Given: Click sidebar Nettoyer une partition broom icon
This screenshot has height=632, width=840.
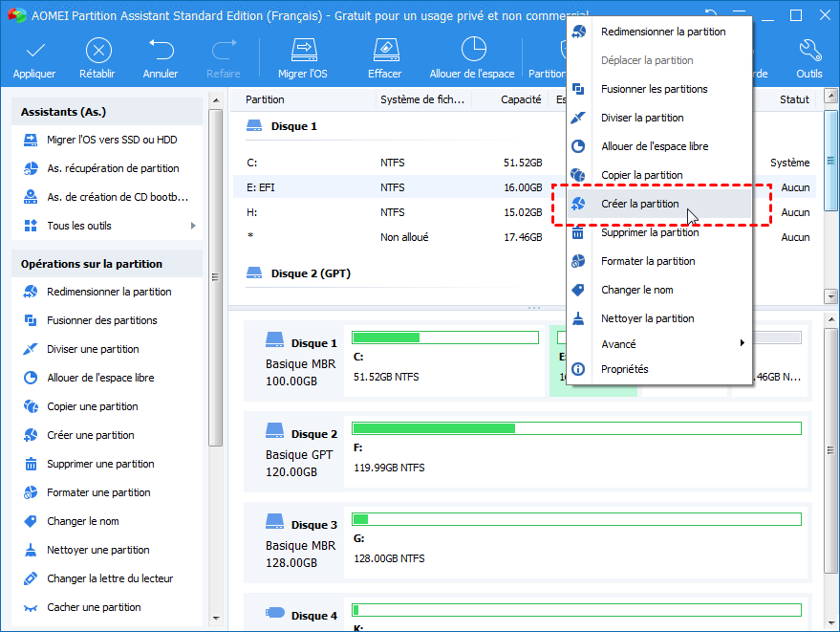Looking at the screenshot, I should [x=31, y=550].
